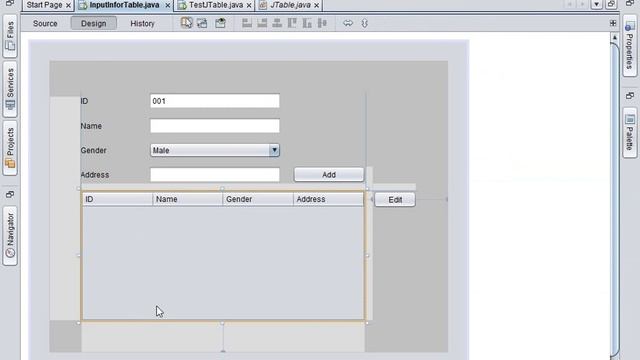This screenshot has height=360, width=640.
Task: Select the InputInforTable.java tab
Action: 124,5
